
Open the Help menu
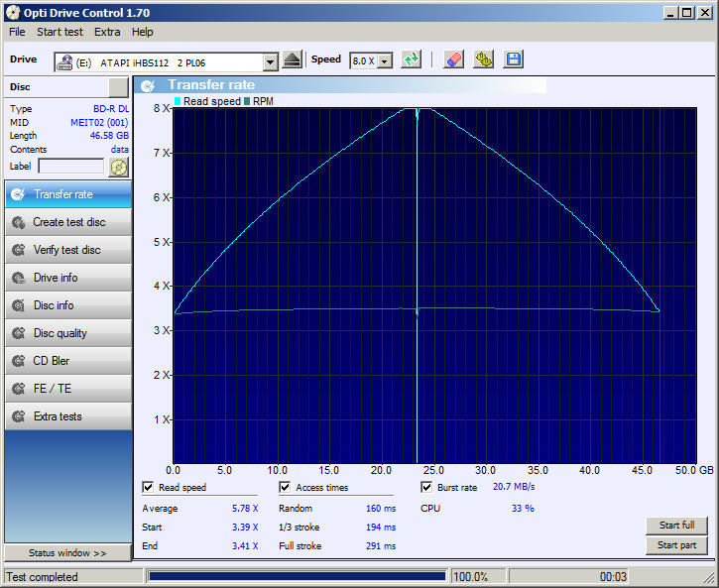tap(142, 32)
